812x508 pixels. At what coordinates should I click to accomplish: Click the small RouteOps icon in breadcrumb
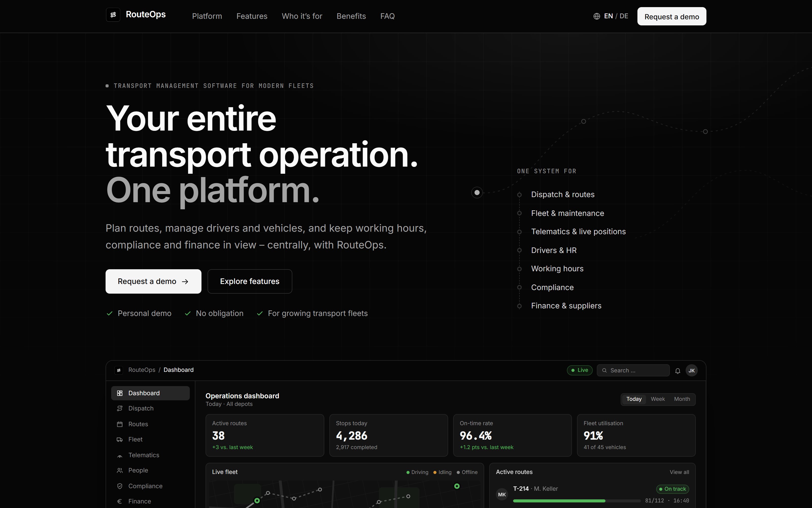[x=119, y=370]
